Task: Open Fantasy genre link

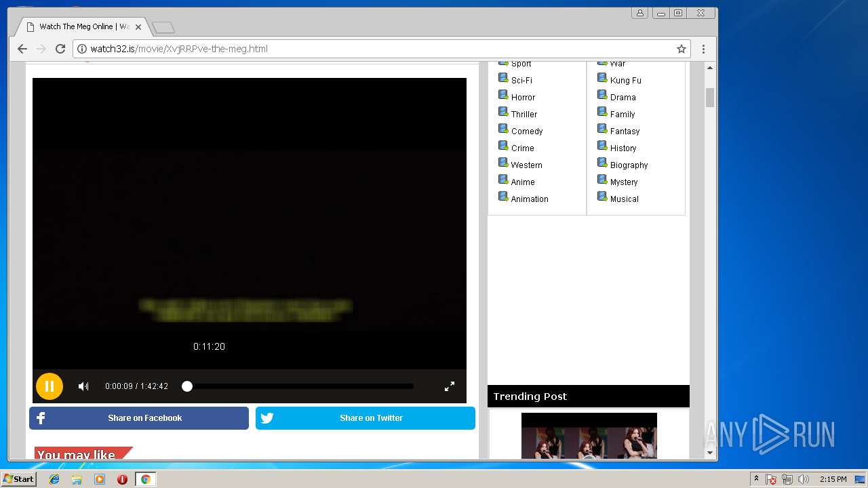Action: 625,131
